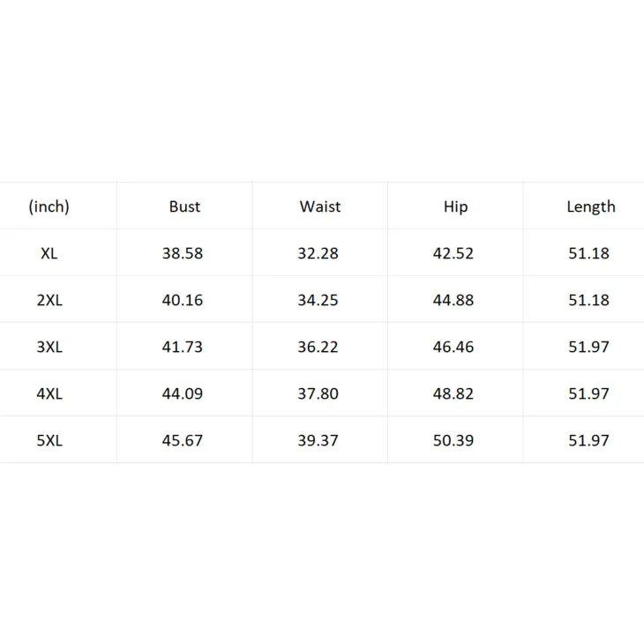
Task: Click the XL bust value 38.58
Action: [x=183, y=253]
